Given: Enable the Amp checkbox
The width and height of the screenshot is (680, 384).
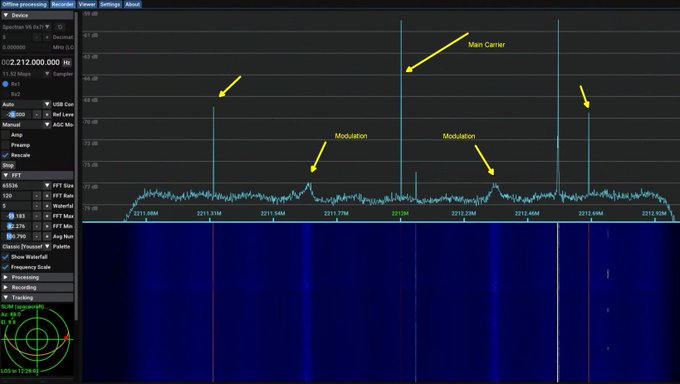Looking at the screenshot, I should [x=6, y=135].
